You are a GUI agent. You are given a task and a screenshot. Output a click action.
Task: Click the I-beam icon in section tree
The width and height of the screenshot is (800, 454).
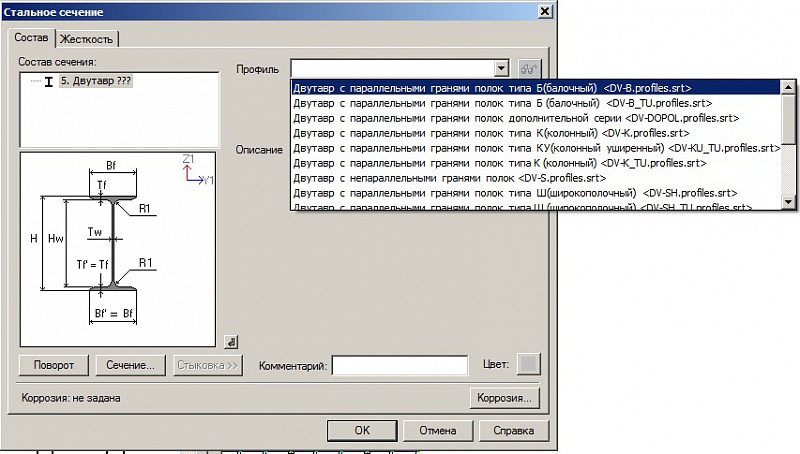pyautogui.click(x=48, y=81)
